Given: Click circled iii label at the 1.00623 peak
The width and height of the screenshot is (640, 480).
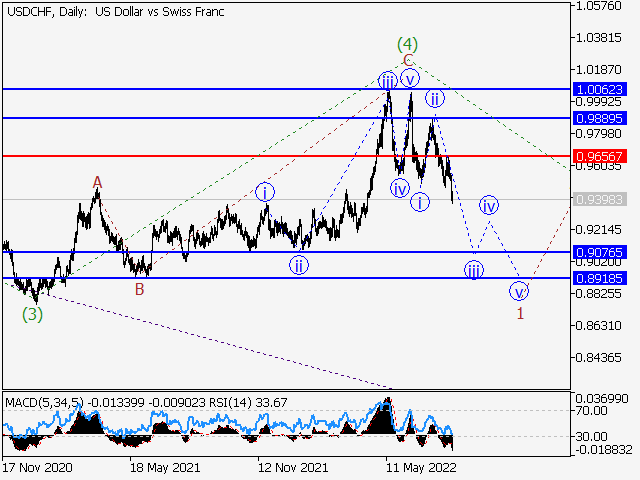Looking at the screenshot, I should pos(388,81).
